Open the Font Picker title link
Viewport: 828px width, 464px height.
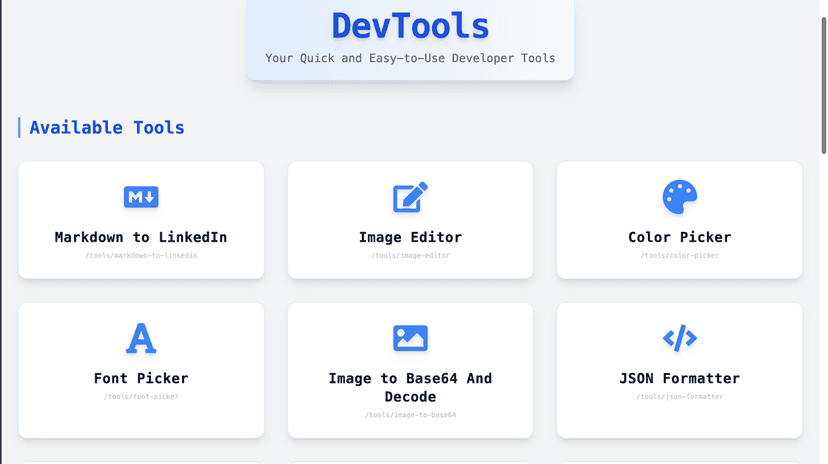141,378
